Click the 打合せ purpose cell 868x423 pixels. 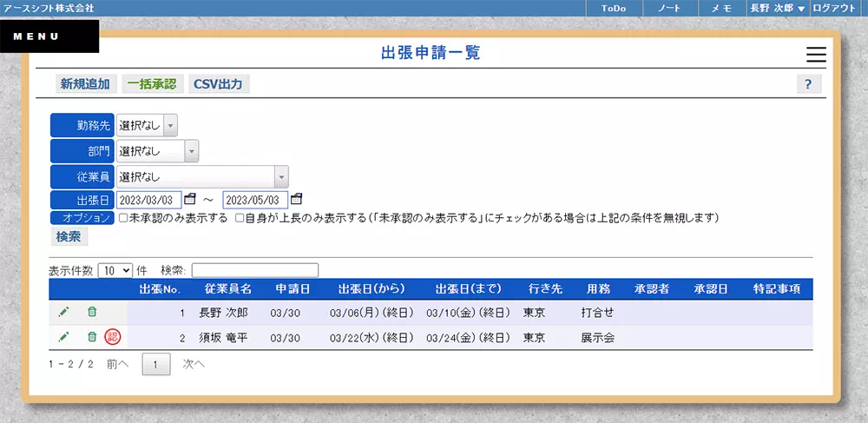click(597, 313)
